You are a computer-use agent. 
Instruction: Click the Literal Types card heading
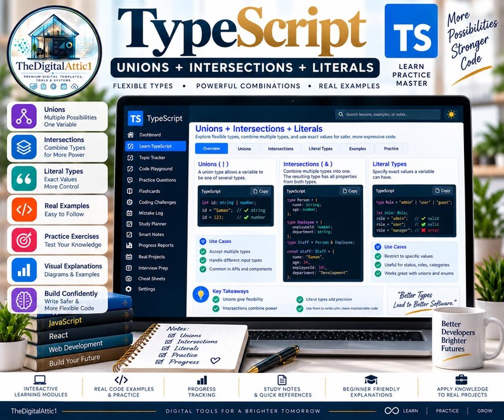[390, 164]
